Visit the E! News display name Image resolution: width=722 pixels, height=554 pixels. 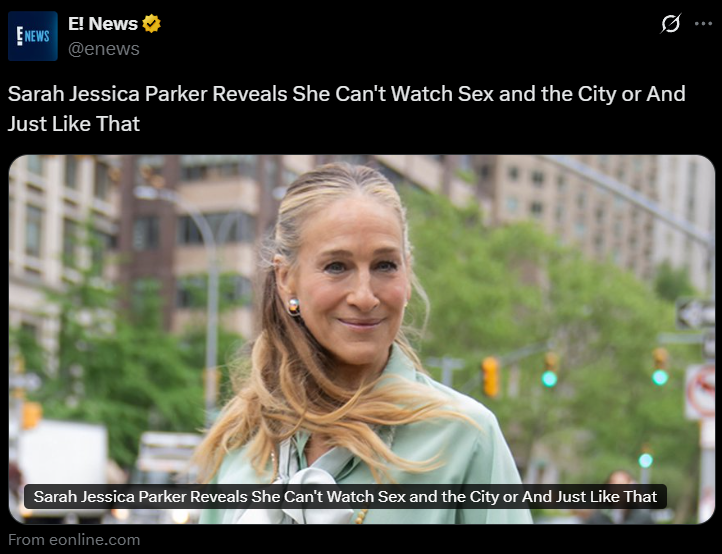[103, 23]
